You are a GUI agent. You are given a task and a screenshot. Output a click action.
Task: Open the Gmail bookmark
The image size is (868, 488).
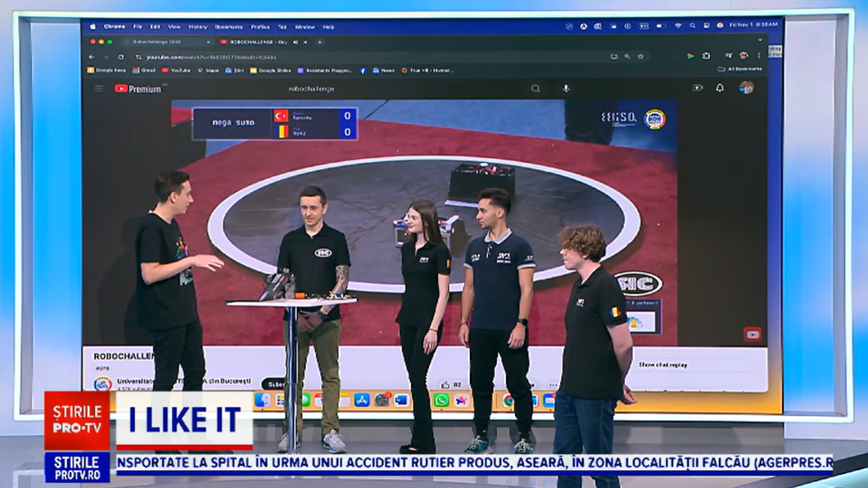144,70
